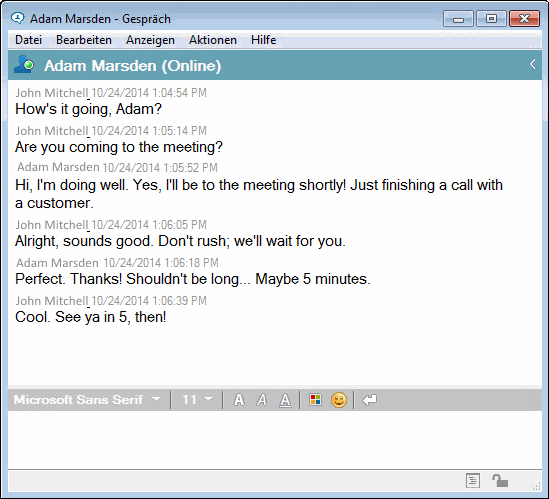549x499 pixels.
Task: Open the font size 11 dropdown
Action: tap(197, 400)
